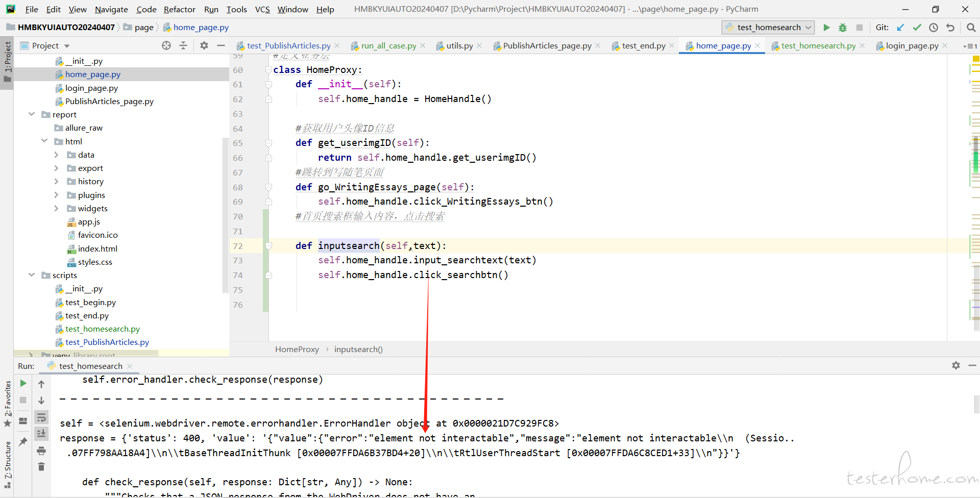Switch to run_all_case.py editor tab
Image resolution: width=980 pixels, height=498 pixels.
[388, 45]
